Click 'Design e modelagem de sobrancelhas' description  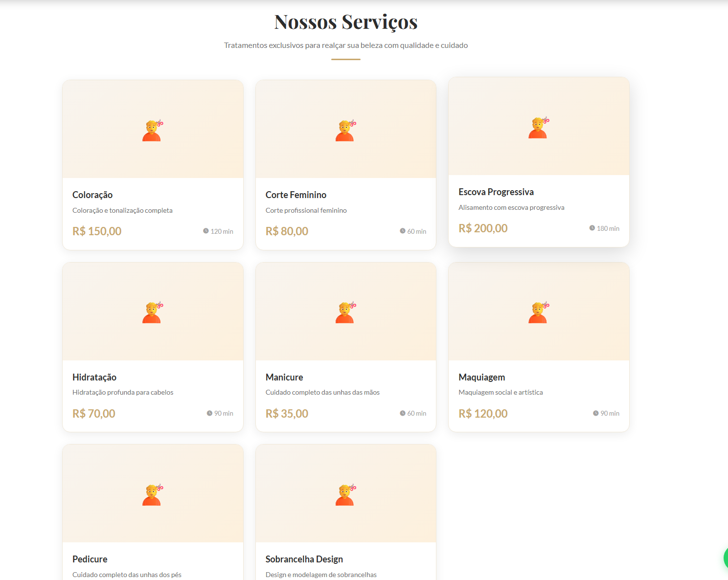321,575
